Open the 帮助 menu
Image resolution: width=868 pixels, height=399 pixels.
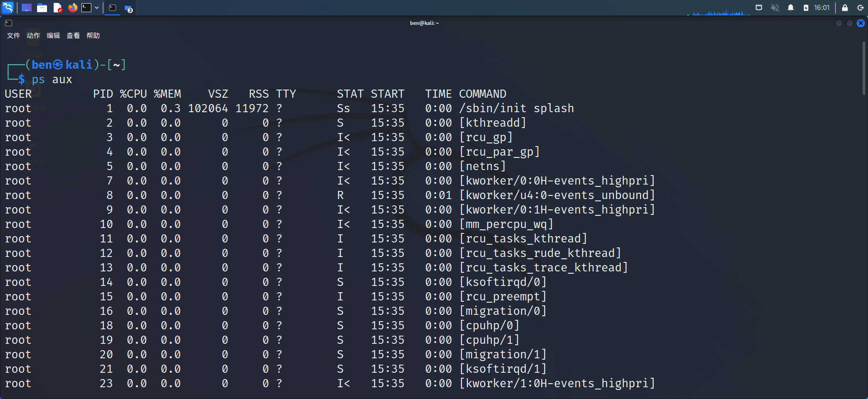[93, 36]
